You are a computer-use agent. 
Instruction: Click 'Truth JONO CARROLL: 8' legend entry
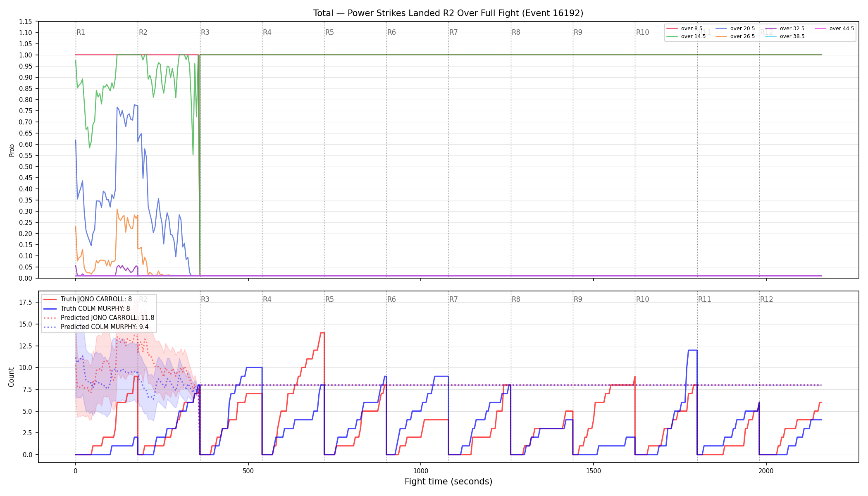(87, 299)
